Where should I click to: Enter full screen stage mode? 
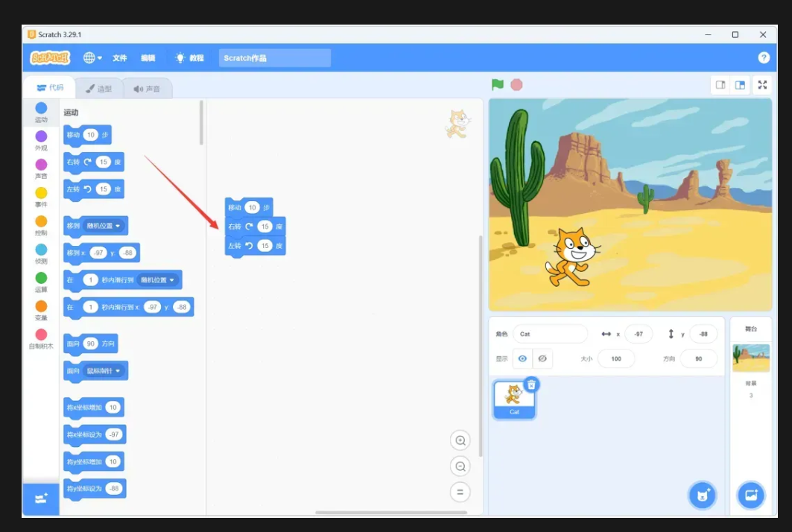[x=763, y=85]
